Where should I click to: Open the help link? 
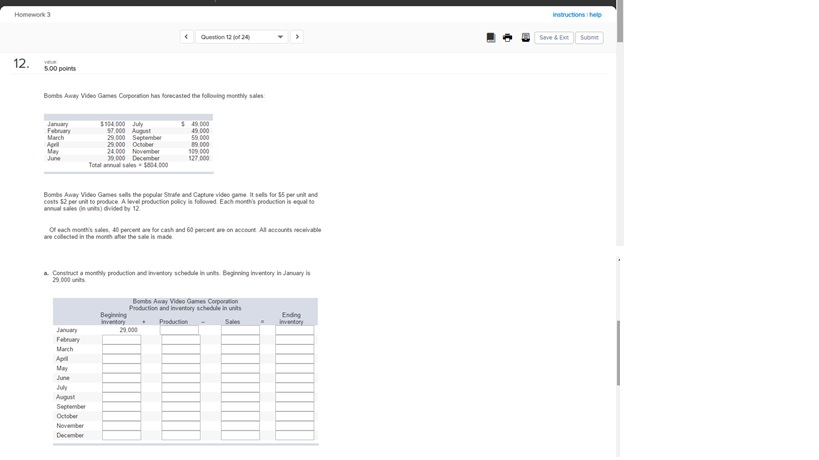coord(595,15)
